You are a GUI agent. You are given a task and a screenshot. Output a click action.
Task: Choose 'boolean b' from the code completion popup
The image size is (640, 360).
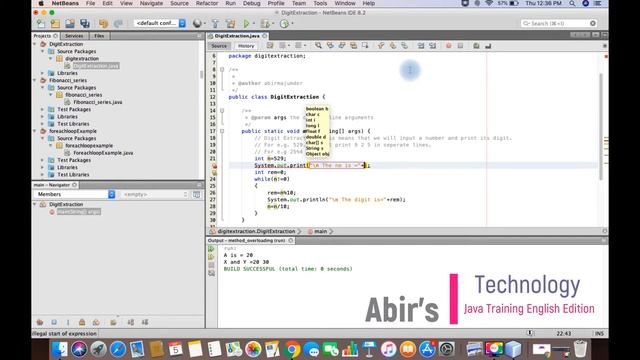(317, 109)
